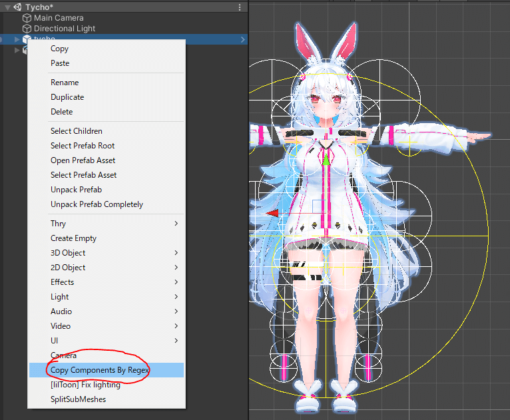Select Duplicate in the context menu
This screenshot has height=420, width=510.
(107, 97)
